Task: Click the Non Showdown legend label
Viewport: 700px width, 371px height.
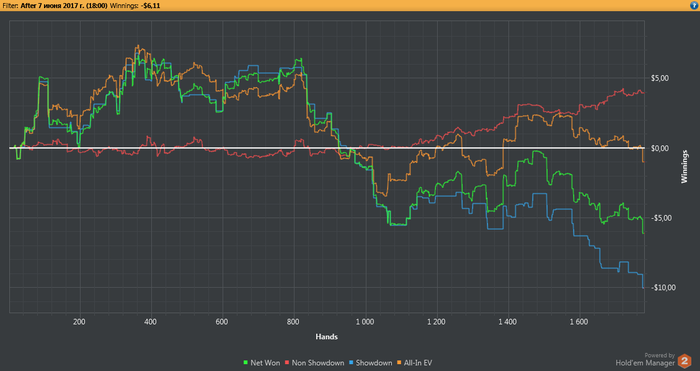Action: pyautogui.click(x=317, y=363)
